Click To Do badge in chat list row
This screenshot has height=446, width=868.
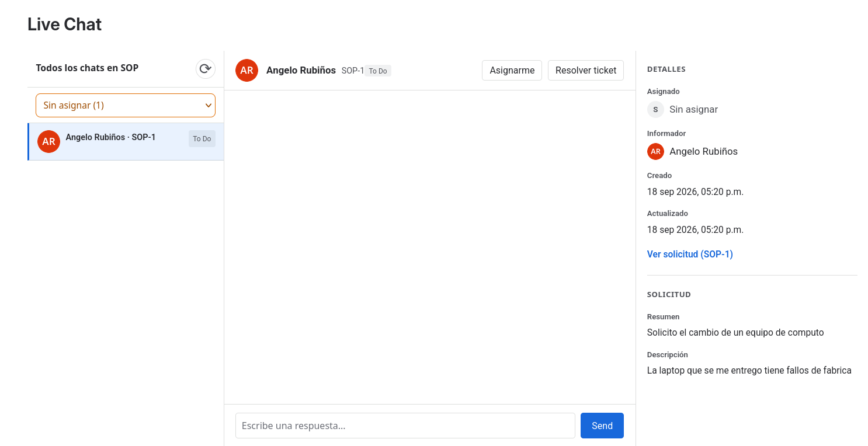click(202, 139)
